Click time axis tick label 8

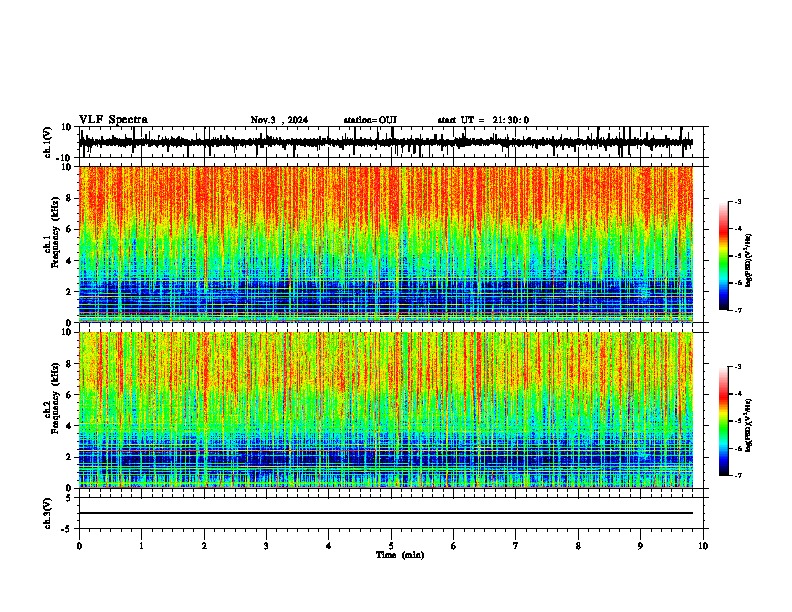pyautogui.click(x=578, y=546)
